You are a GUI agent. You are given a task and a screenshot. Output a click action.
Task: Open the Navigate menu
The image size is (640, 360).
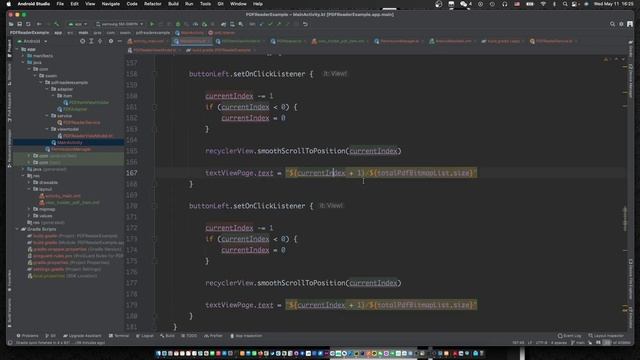tap(111, 4)
